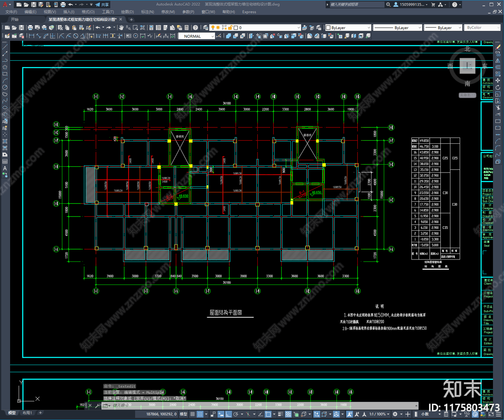The image size is (504, 420).
Task: Click the 模型 model tab at bottom left
Action: click(12, 413)
